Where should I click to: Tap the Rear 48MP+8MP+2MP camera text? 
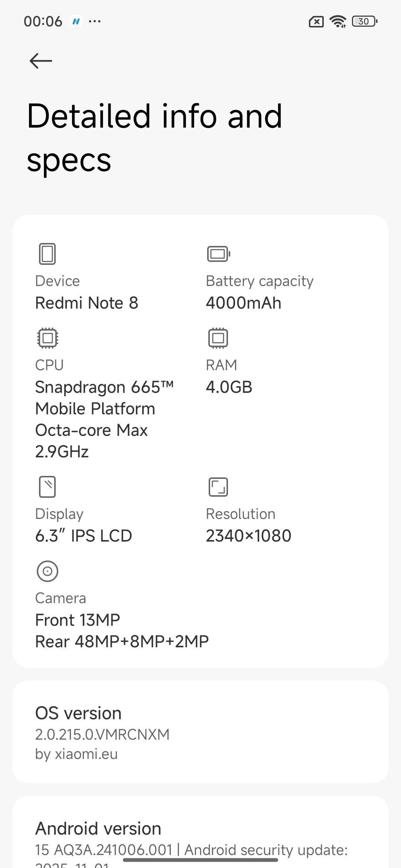(122, 641)
